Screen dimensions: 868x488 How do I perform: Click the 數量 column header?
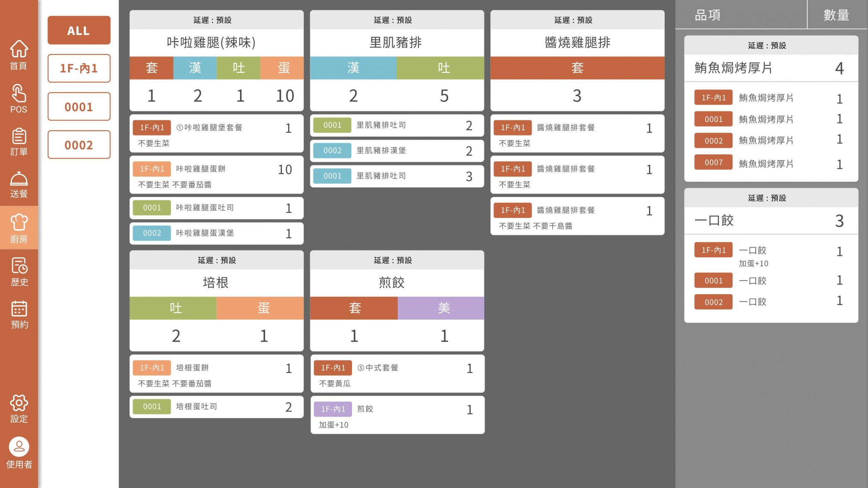[x=837, y=15]
